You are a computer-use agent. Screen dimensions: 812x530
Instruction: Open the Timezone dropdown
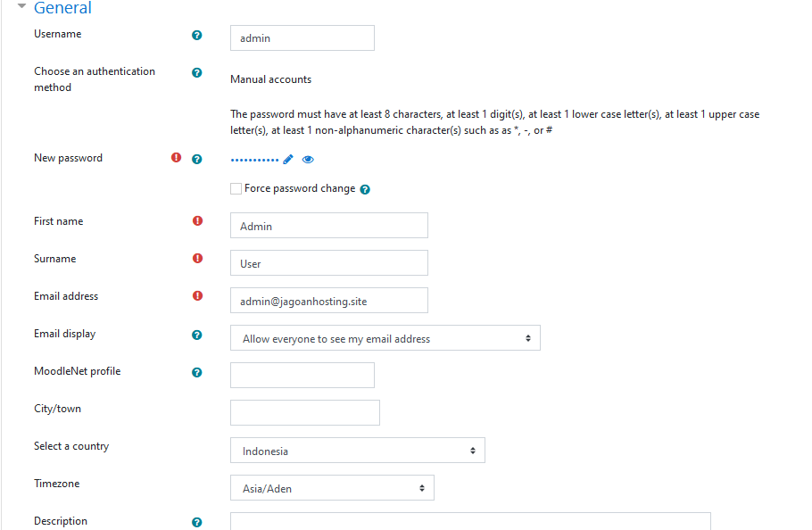coord(333,488)
